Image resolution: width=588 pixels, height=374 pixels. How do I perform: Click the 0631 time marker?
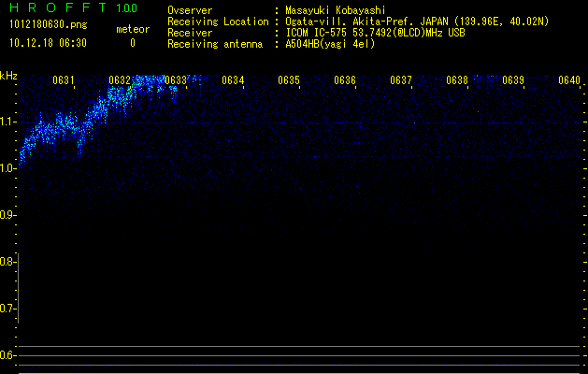tap(64, 80)
